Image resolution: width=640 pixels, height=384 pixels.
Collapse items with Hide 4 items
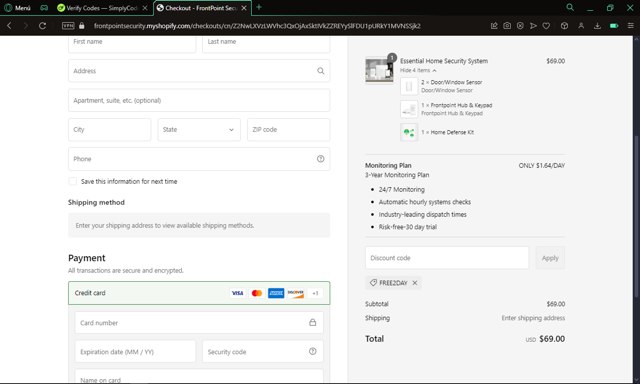tap(418, 70)
